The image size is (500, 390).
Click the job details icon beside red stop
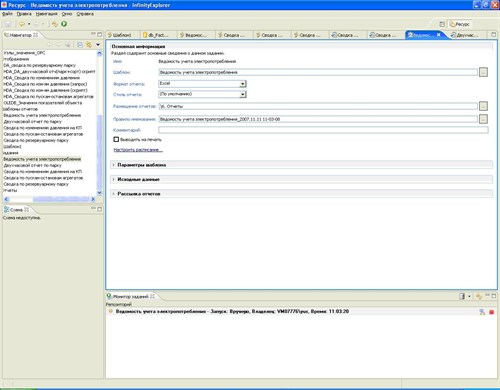pyautogui.click(x=482, y=312)
